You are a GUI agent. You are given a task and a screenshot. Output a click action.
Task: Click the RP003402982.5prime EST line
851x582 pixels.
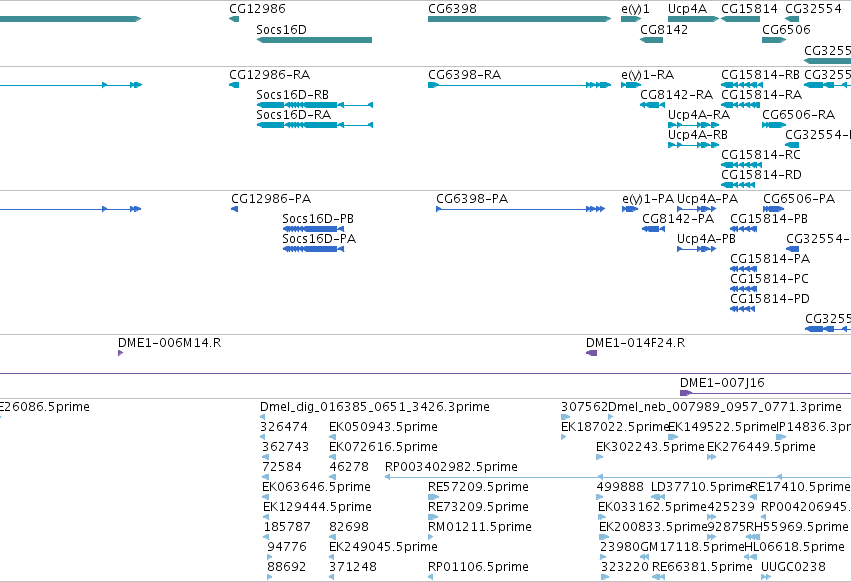618,477
